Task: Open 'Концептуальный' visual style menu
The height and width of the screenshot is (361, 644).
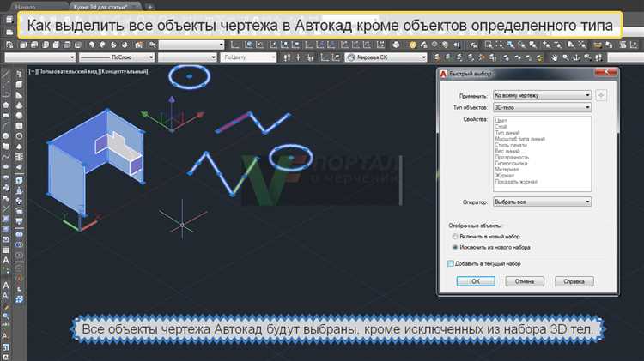Action: [124, 71]
